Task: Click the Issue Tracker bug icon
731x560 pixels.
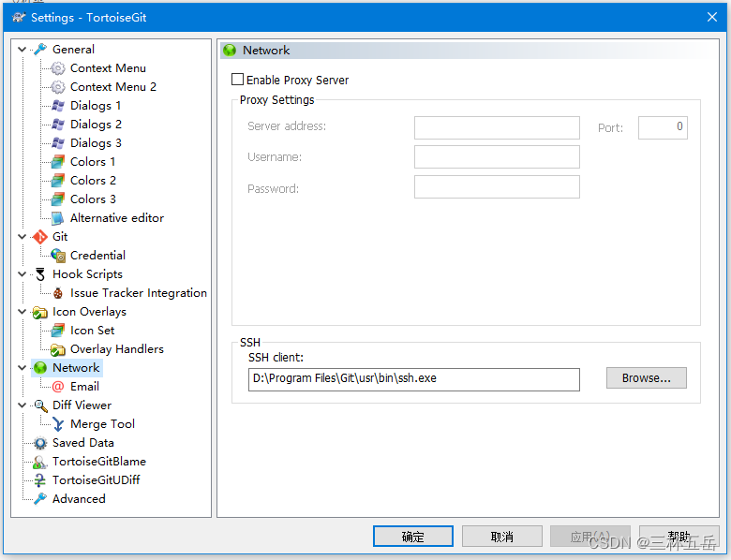Action: 58,293
